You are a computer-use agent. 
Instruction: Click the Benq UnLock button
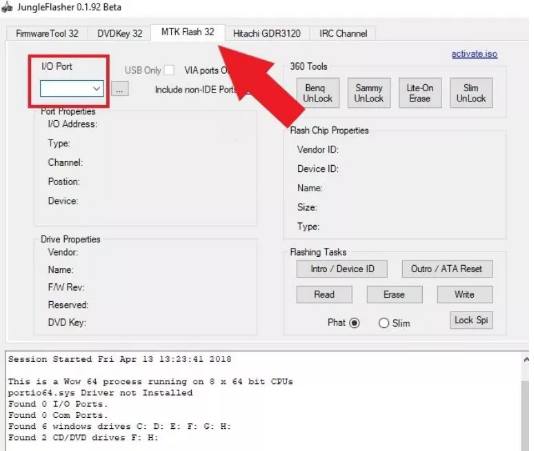point(318,93)
